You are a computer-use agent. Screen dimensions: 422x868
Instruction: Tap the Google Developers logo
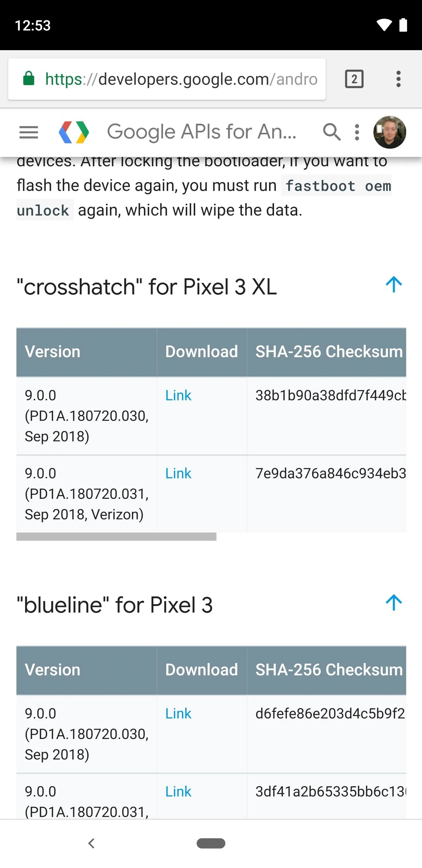point(74,132)
